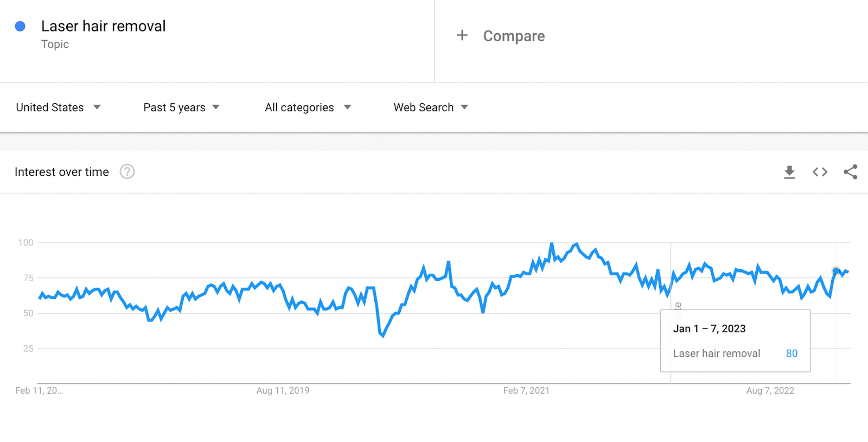Image resolution: width=868 pixels, height=442 pixels.
Task: Open the help tooltip next to Interest over time
Action: point(126,172)
